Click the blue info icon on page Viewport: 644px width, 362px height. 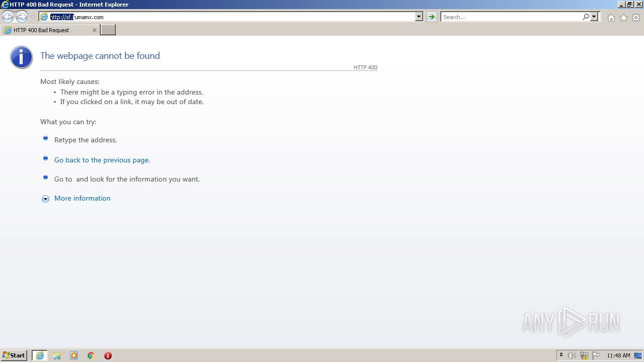click(x=21, y=57)
